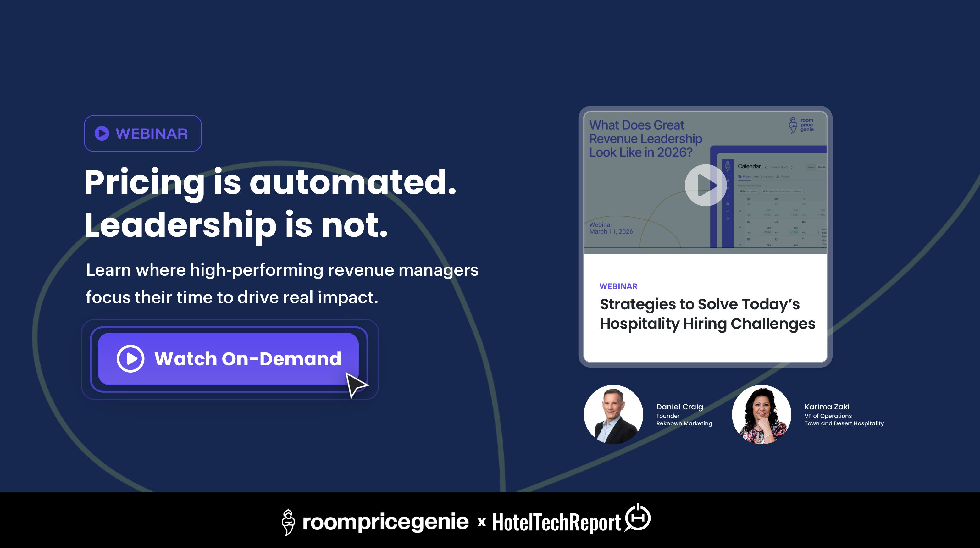Screen dimensions: 980x548
Task: Click Daniel Craig's profile photo
Action: (x=613, y=414)
